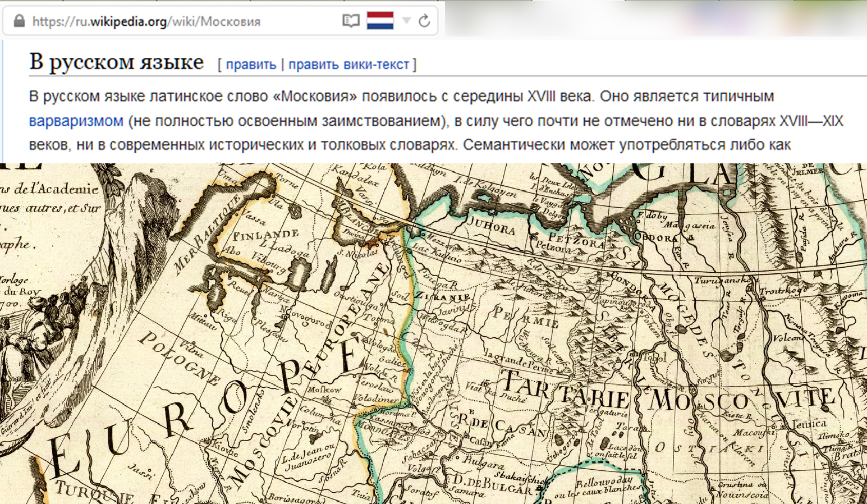Click the words 'Оно является типичным'
Screen dimensions: 867x504
(x=687, y=97)
